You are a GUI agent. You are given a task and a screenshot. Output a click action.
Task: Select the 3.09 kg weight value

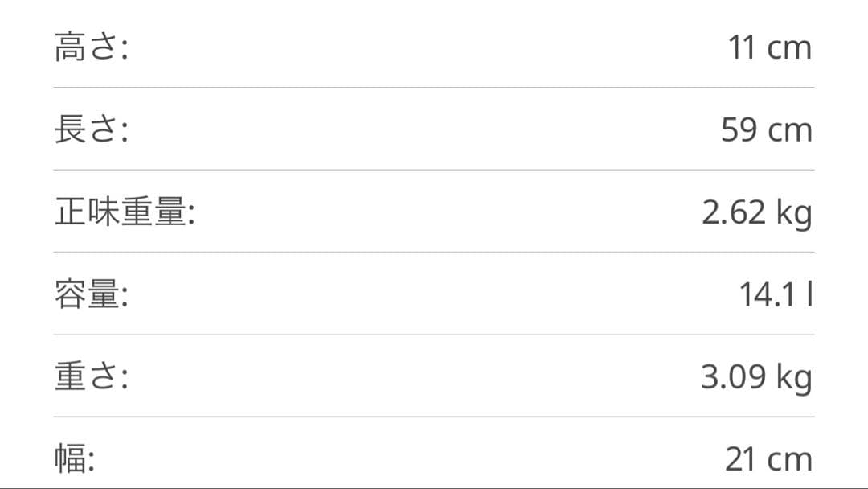(755, 377)
